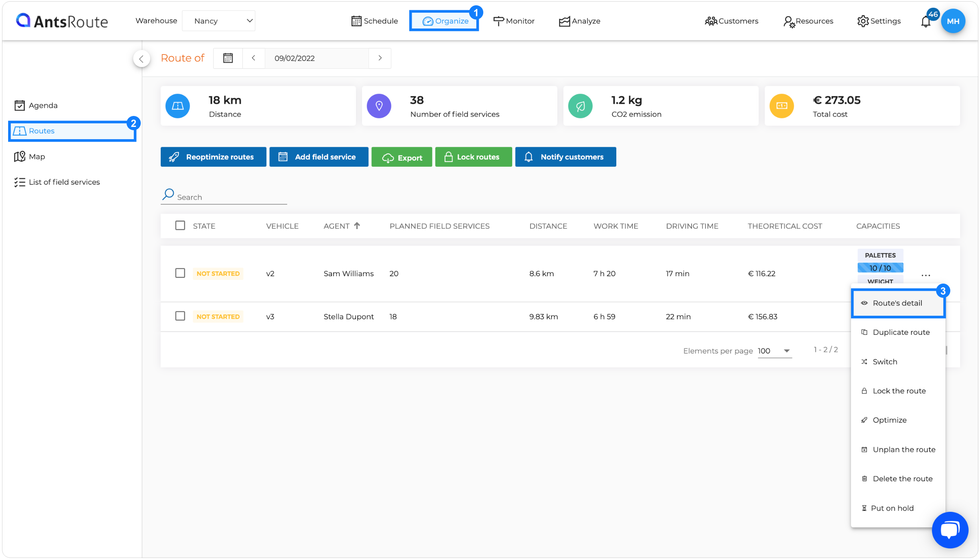Open three-dots menu for Sam Williams route

926,275
